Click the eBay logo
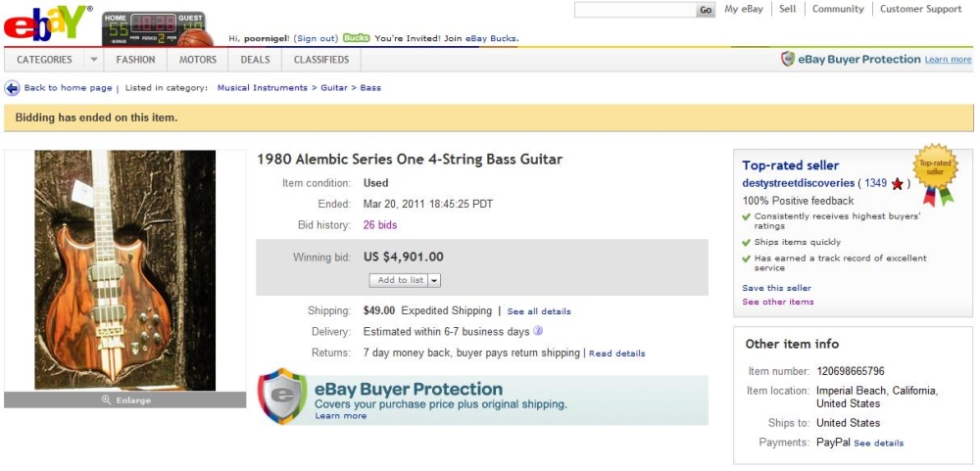Screen dimensions: 980x471 tap(47, 24)
